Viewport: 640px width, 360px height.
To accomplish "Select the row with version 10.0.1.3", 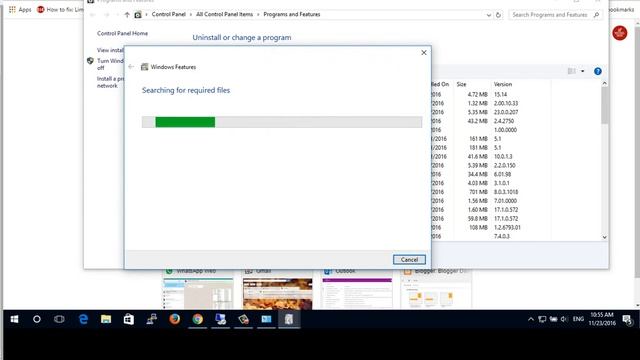I will pyautogui.click(x=503, y=157).
